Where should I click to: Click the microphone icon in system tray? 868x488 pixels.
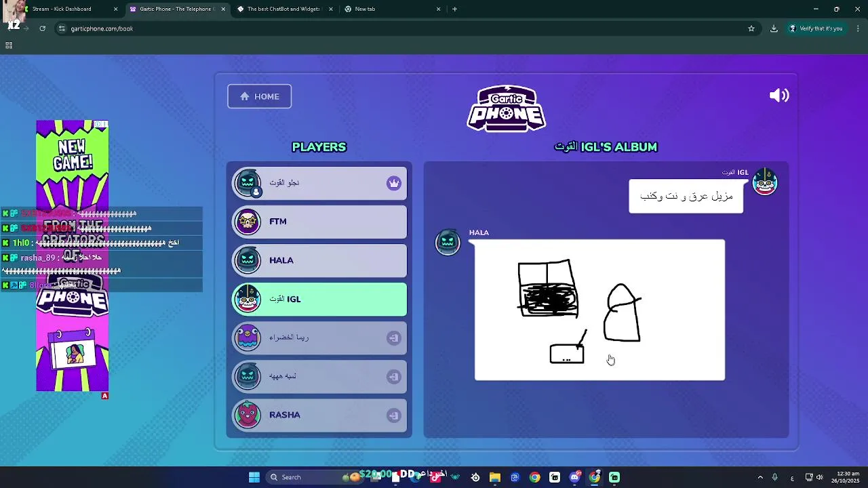tap(774, 477)
